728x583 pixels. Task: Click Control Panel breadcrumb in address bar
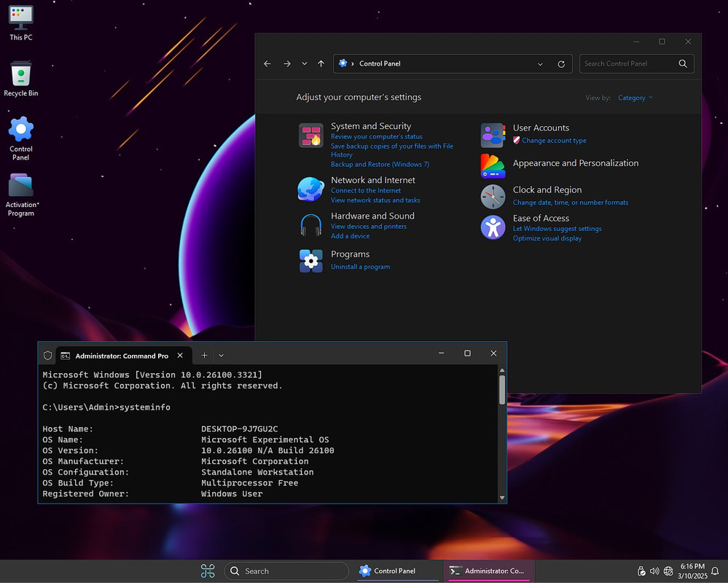[380, 63]
